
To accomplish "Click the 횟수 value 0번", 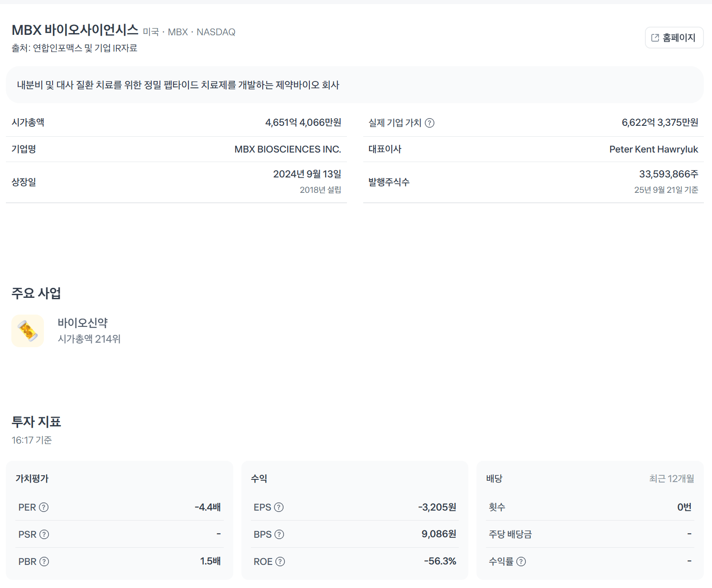I will [684, 507].
